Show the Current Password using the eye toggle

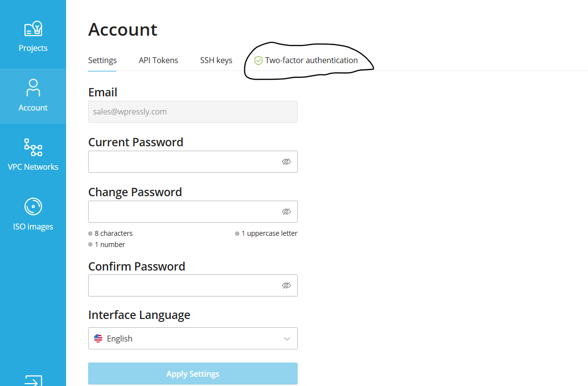tap(286, 161)
